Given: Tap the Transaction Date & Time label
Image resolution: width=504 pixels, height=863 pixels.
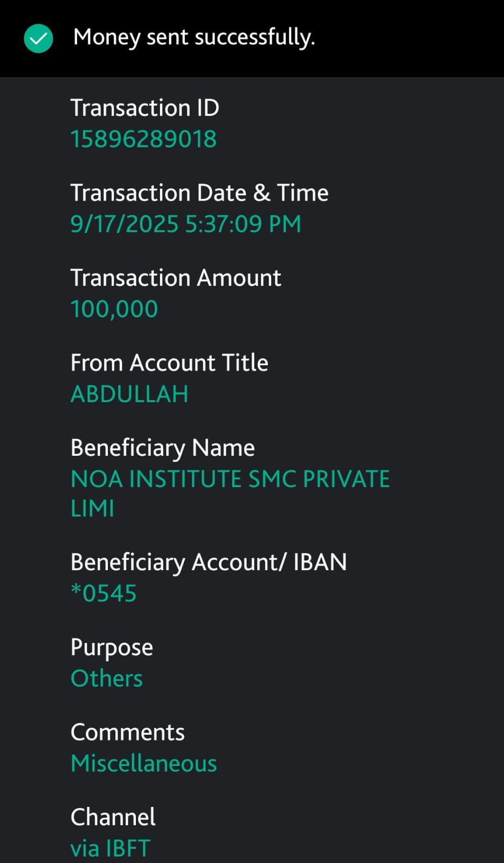Looking at the screenshot, I should click(x=199, y=193).
